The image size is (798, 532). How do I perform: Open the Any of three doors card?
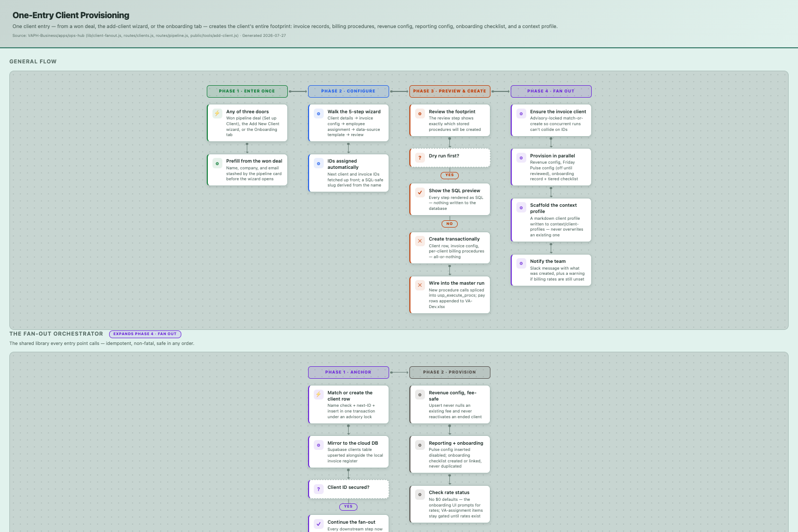(x=247, y=123)
